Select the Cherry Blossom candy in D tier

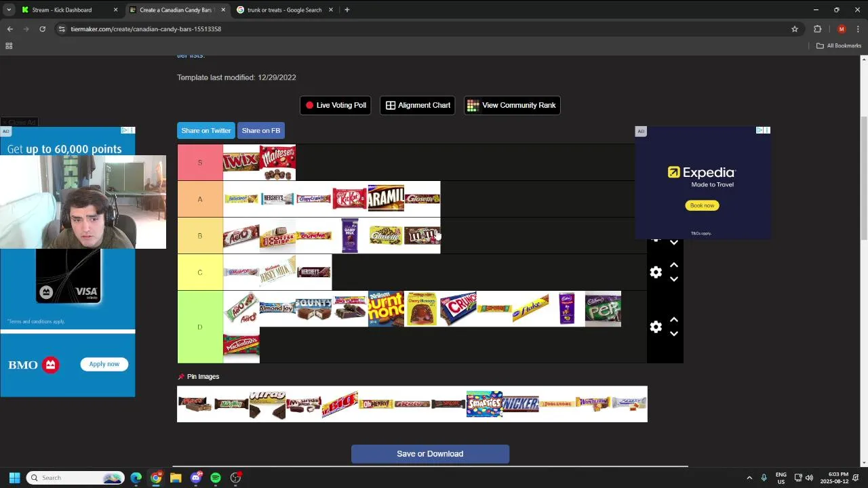(x=422, y=309)
